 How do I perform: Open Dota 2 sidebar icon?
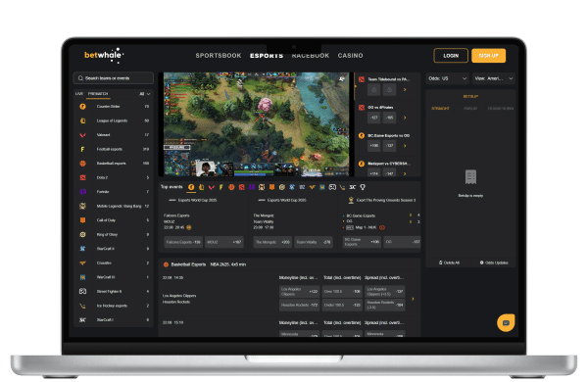coord(83,177)
